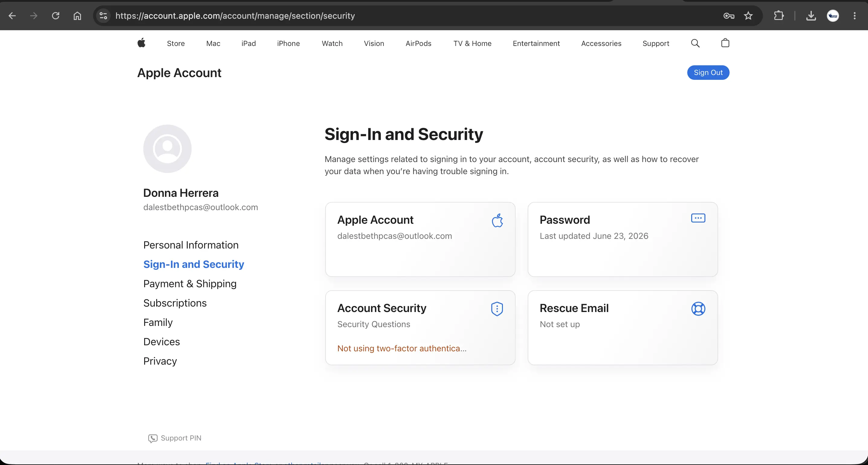Go to Payment & Shipping section
This screenshot has height=465, width=868.
tap(190, 284)
